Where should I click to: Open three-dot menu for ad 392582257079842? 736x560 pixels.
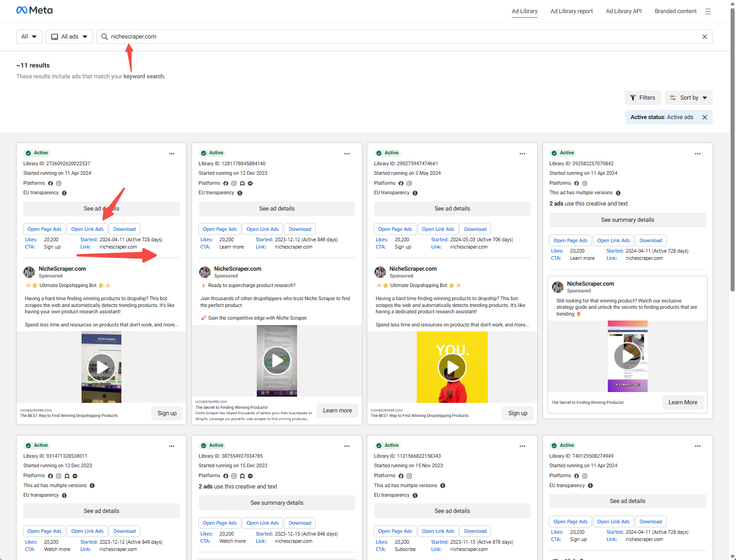pos(698,154)
